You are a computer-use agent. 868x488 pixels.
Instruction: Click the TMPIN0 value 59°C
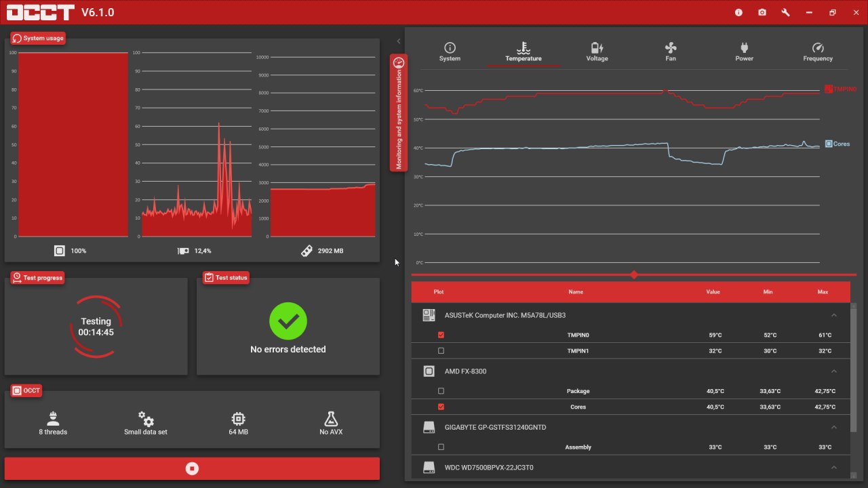pos(714,335)
